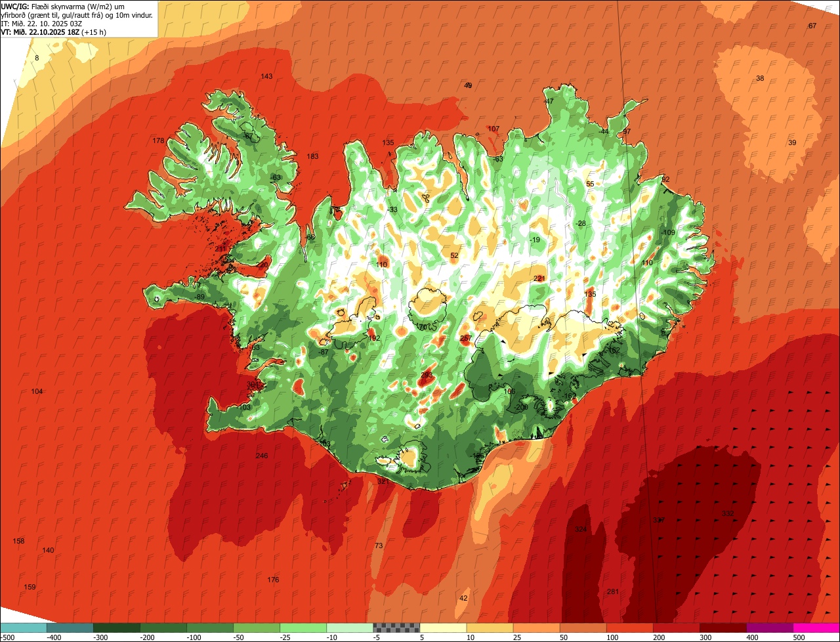Viewport: 840px width, 642px height.
Task: Click the -25 to -10 light green swatch
Action: tap(303, 627)
